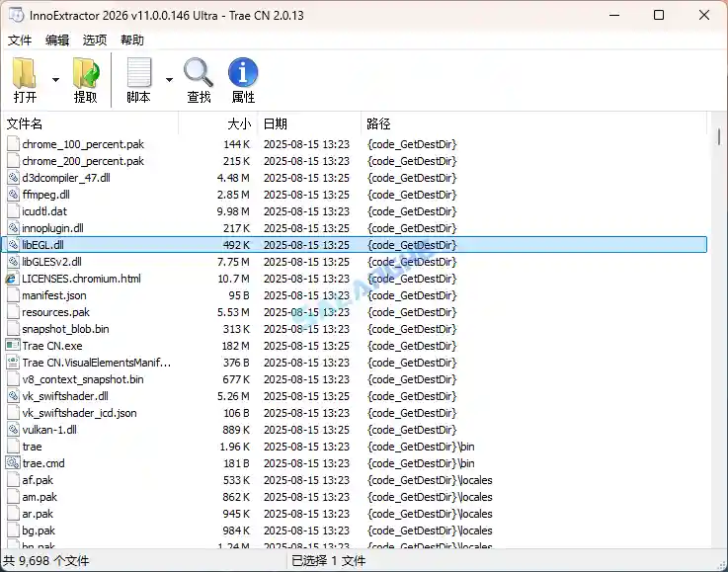The width and height of the screenshot is (728, 572).
Task: Open the 选项 menu
Action: (x=95, y=41)
